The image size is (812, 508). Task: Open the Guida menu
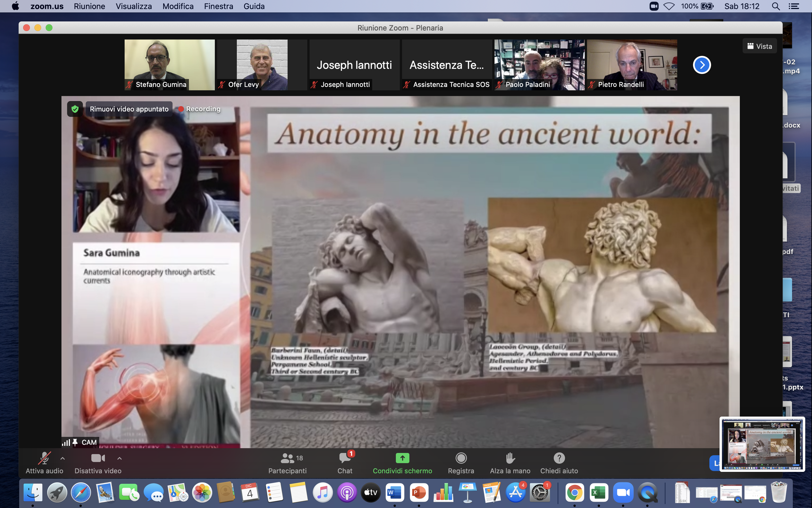tap(254, 6)
